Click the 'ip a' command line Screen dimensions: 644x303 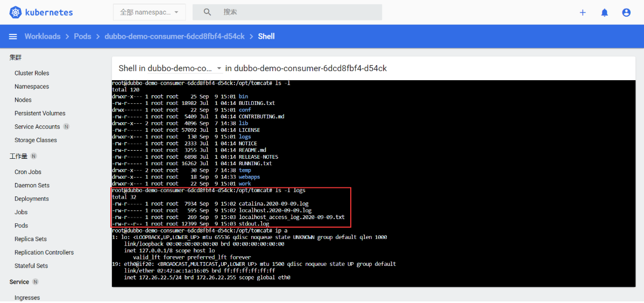point(200,231)
